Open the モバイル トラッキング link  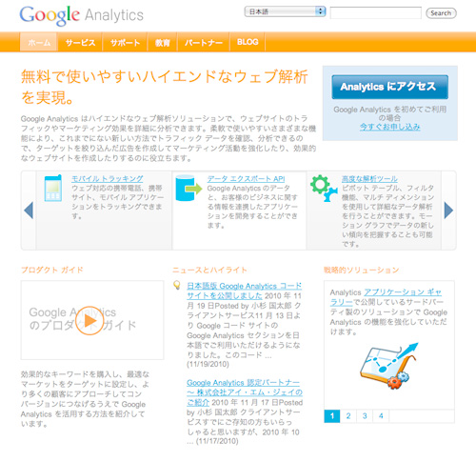(x=108, y=179)
